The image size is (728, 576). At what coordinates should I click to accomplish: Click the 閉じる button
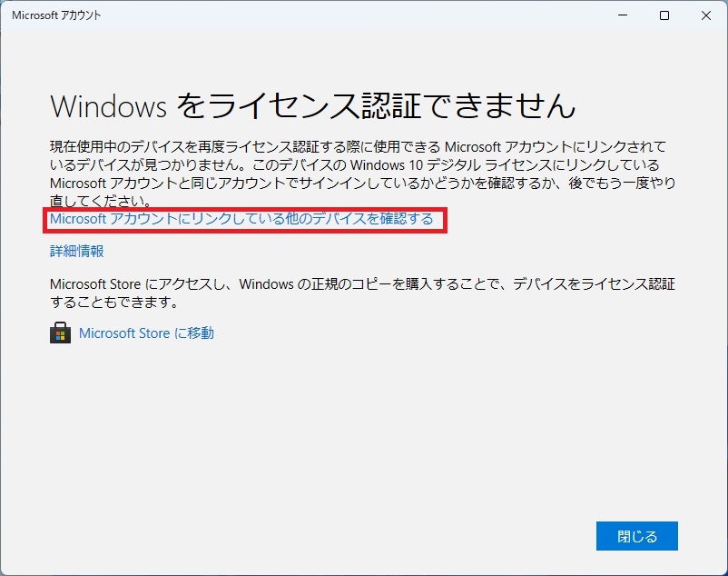[x=637, y=536]
